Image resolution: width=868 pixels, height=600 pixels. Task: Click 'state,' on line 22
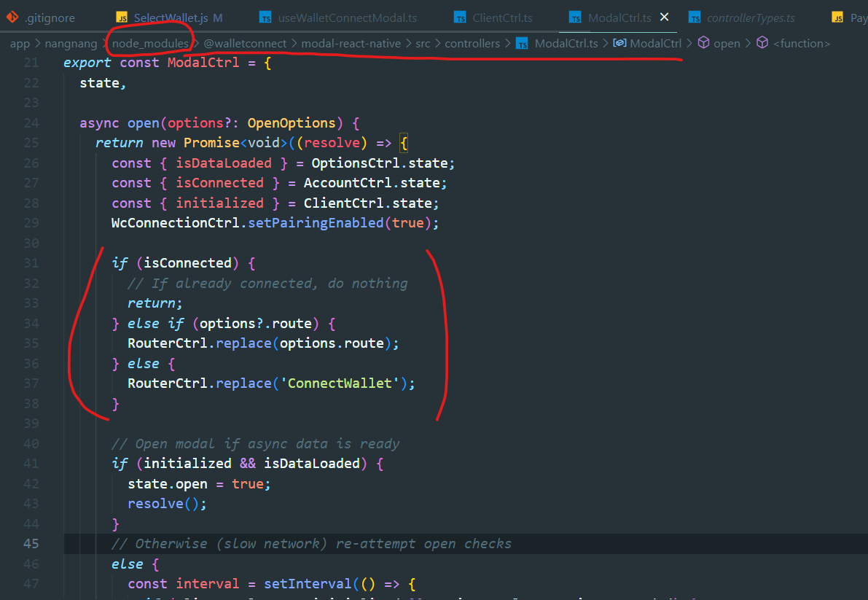(x=103, y=83)
